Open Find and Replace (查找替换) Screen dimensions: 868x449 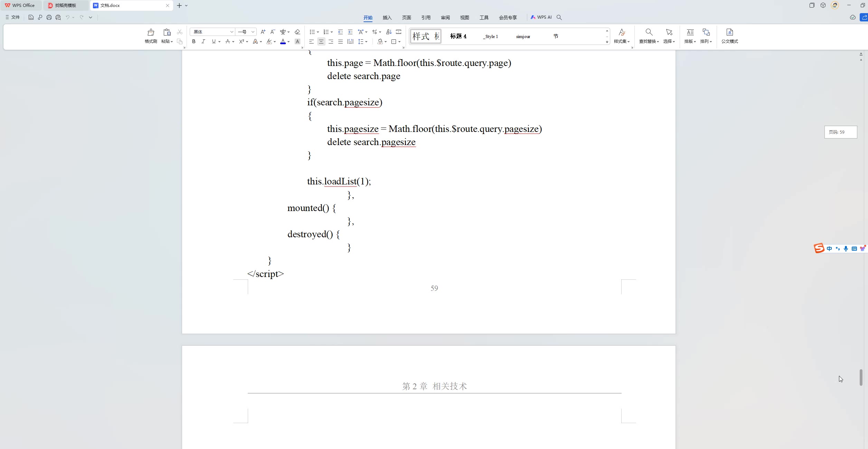649,36
